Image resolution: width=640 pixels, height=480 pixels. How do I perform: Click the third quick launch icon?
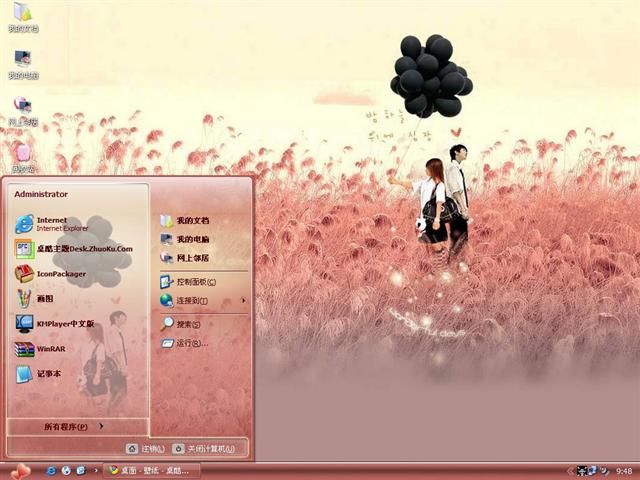pyautogui.click(x=81, y=471)
